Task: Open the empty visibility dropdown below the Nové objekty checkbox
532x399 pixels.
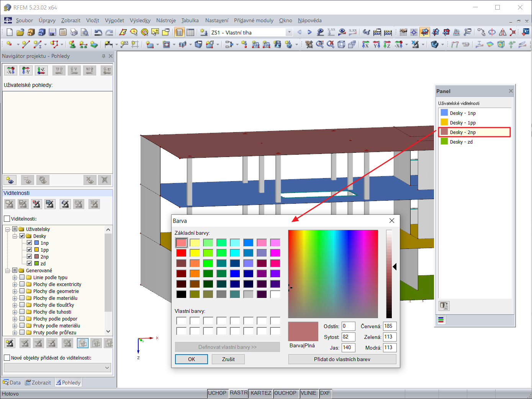Action: pyautogui.click(x=57, y=368)
